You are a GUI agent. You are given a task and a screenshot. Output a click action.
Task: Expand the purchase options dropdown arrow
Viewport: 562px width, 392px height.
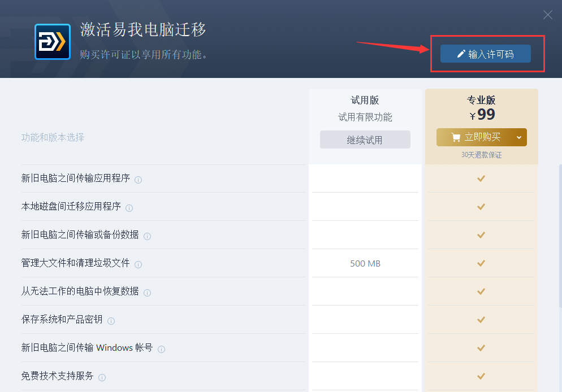[519, 137]
